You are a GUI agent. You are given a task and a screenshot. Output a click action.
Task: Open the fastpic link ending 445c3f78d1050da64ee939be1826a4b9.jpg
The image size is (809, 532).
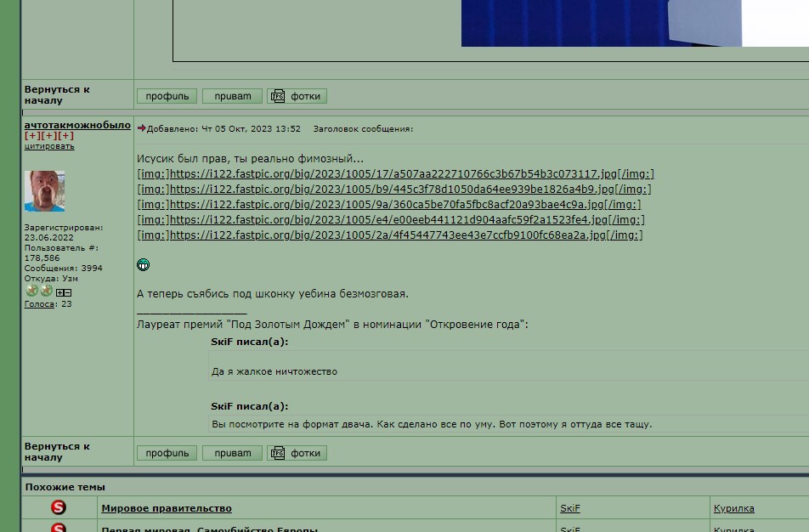pyautogui.click(x=394, y=190)
